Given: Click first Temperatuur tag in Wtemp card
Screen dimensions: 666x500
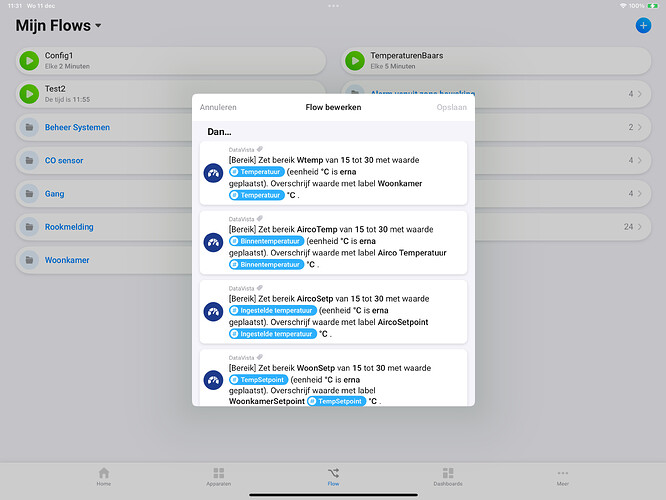Looking at the screenshot, I should coord(257,172).
